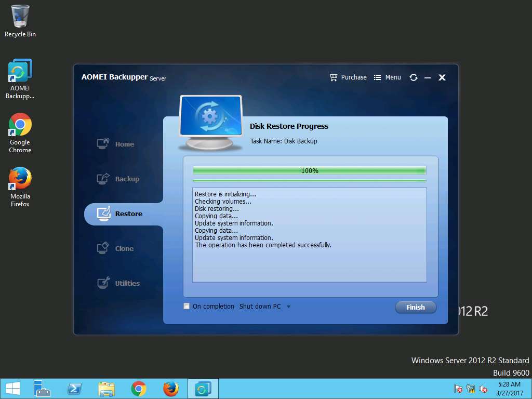The image size is (532, 399).
Task: Open the Utilities sidebar icon
Action: click(103, 283)
